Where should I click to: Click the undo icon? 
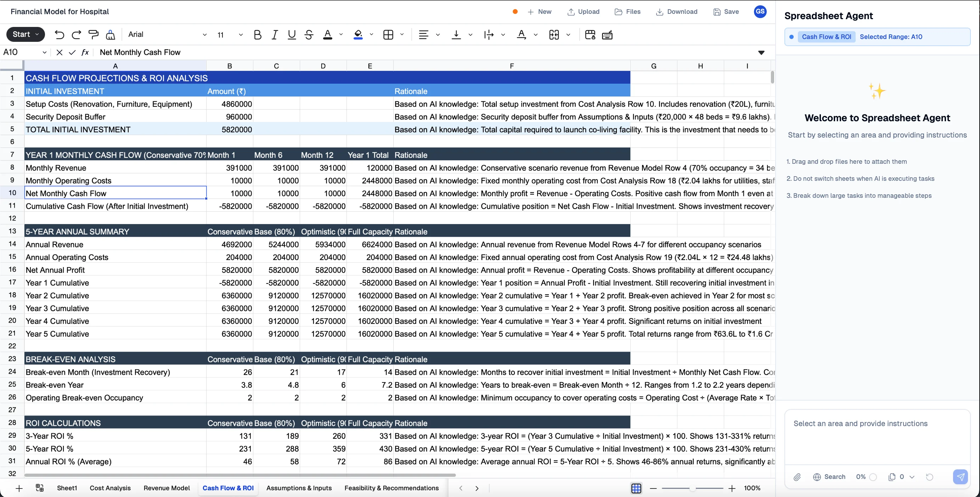click(60, 35)
